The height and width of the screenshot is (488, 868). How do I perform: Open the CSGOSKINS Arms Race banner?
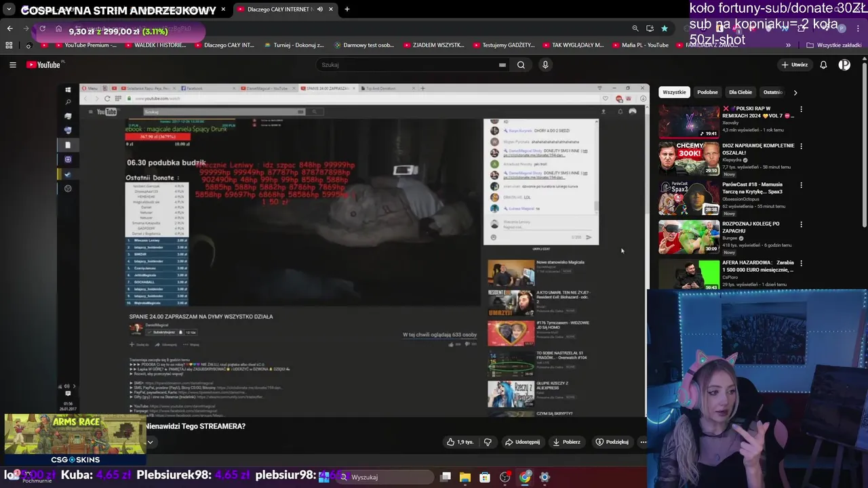pos(75,439)
